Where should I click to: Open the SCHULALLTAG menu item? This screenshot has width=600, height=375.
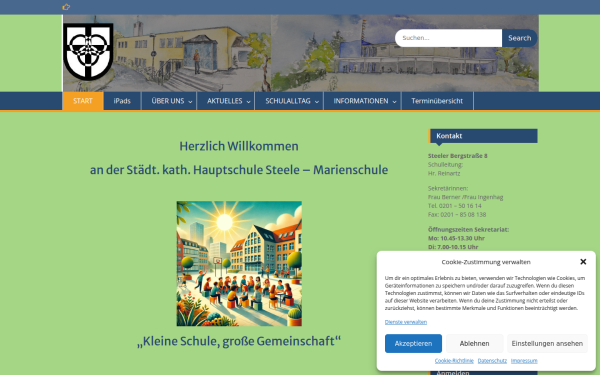pyautogui.click(x=288, y=101)
